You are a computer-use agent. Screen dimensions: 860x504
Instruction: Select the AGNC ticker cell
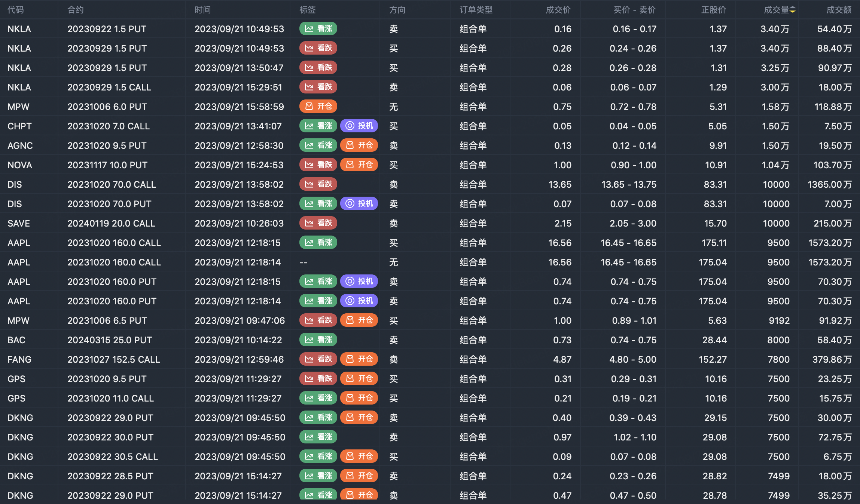pyautogui.click(x=20, y=145)
